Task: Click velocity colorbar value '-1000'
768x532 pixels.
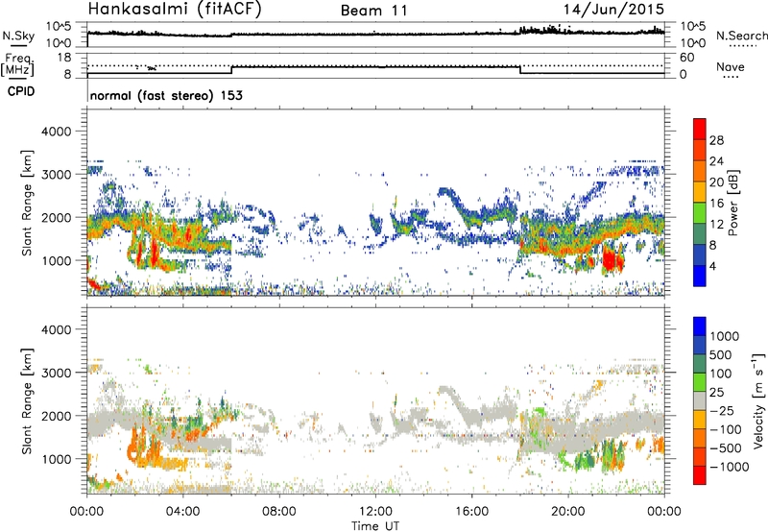Action: click(x=730, y=467)
